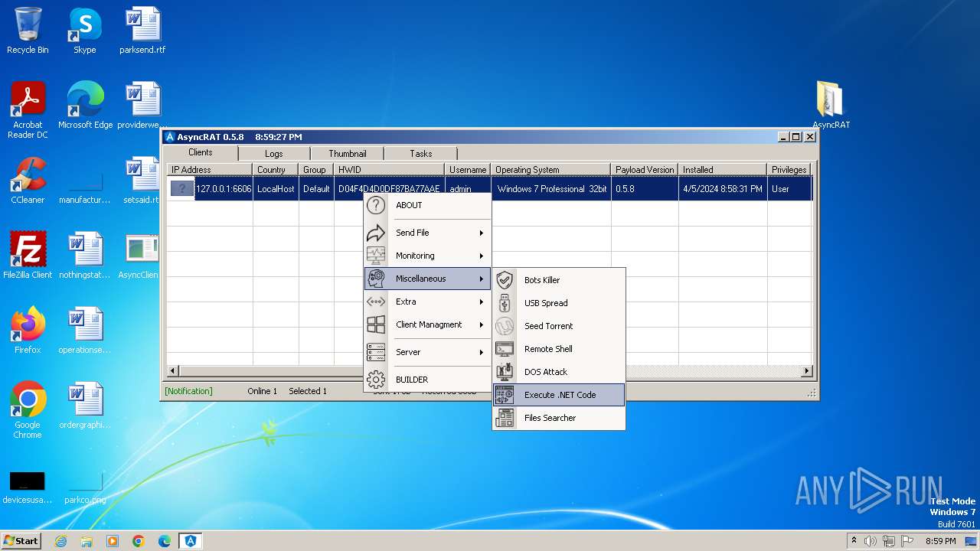Click the Bots Killer shield icon

pos(504,280)
